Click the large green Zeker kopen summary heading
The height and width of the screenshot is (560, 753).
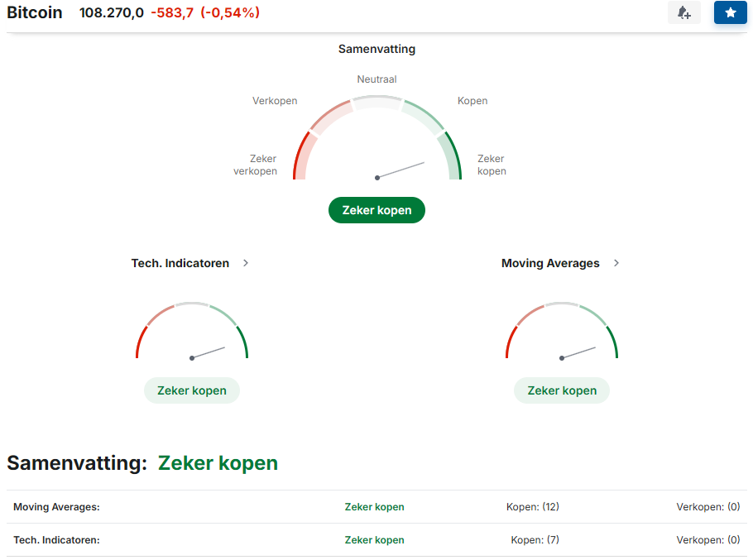pyautogui.click(x=218, y=463)
